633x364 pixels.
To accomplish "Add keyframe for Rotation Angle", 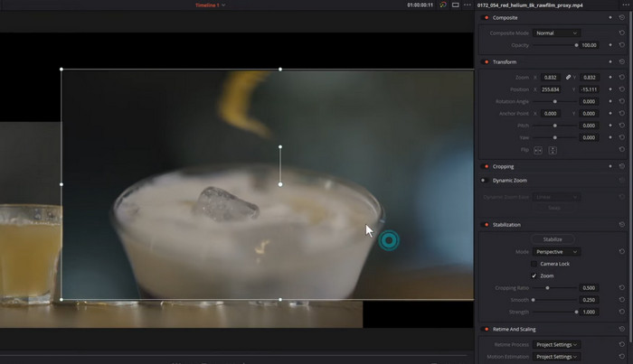I will click(610, 101).
